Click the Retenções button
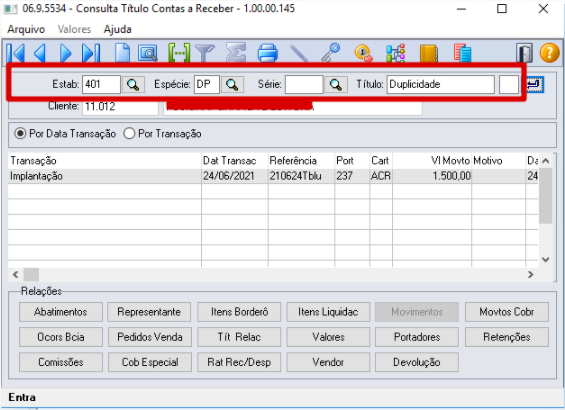This screenshot has height=410, width=565. tap(507, 337)
